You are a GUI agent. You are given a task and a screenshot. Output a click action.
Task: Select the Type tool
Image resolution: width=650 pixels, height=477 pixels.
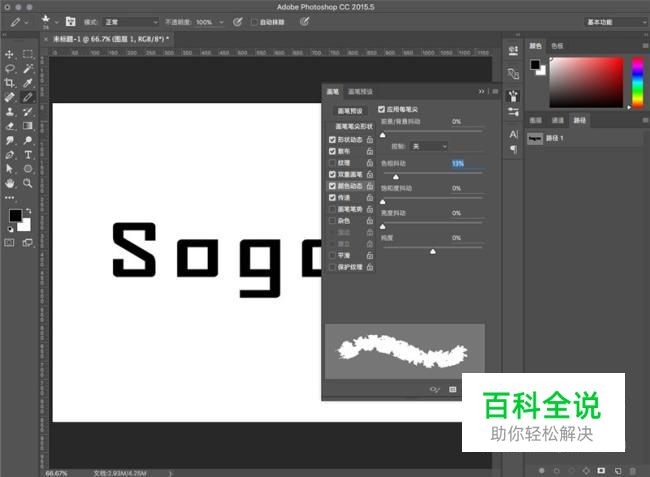tap(28, 155)
